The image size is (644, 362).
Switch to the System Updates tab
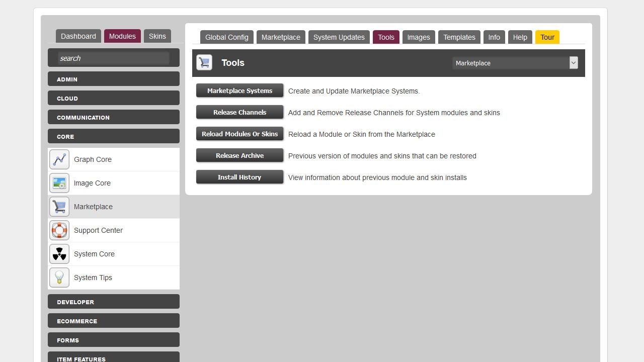(339, 37)
